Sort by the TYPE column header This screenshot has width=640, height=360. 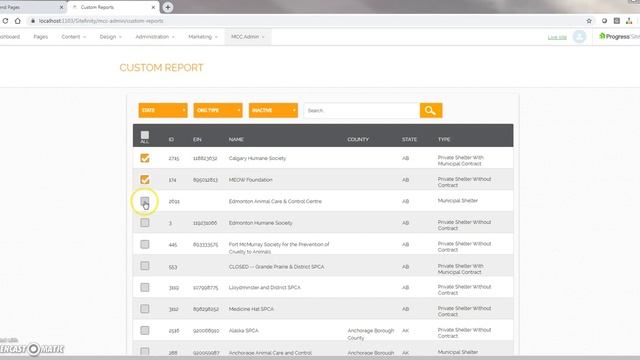[x=444, y=140]
